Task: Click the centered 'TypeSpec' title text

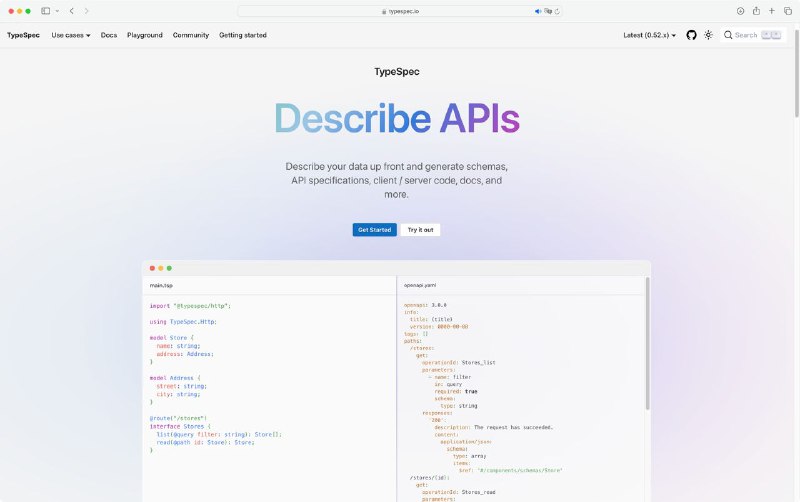Action: tap(397, 71)
